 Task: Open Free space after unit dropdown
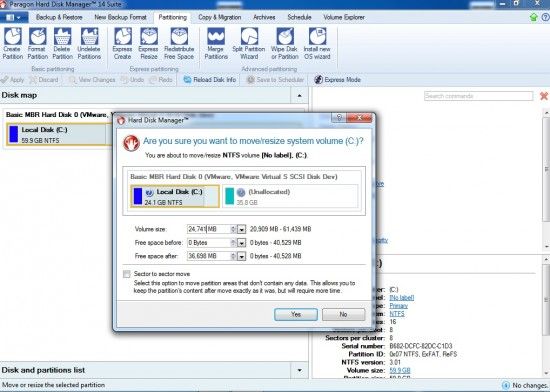tap(241, 256)
